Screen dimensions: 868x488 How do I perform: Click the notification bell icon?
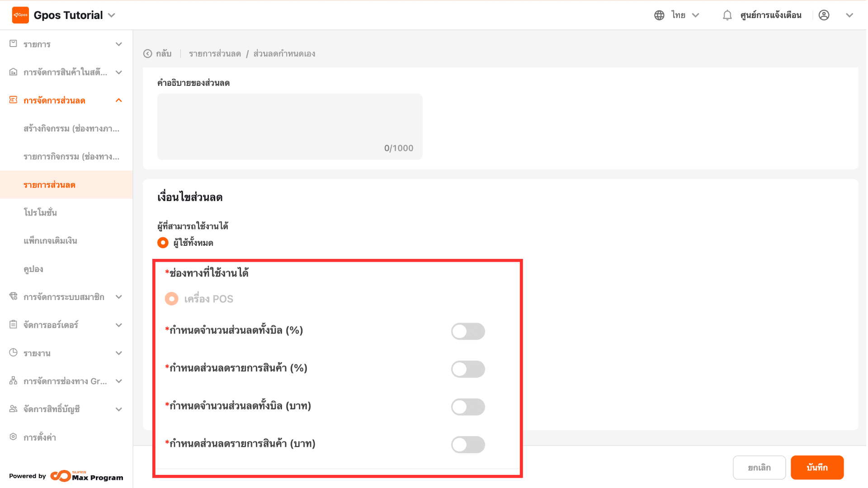coord(727,15)
